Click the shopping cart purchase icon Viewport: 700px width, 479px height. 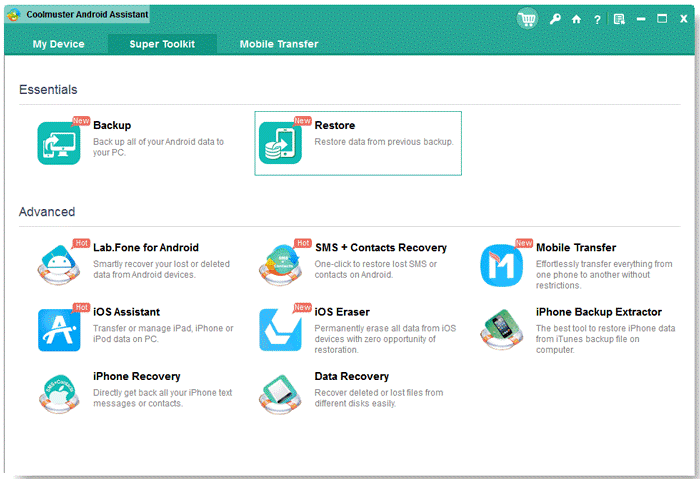click(527, 18)
